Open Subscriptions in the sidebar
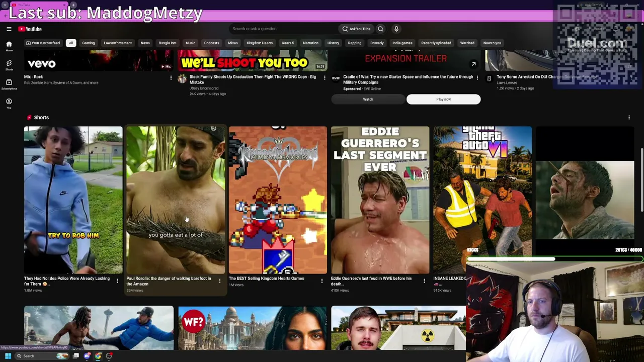Image resolution: width=644 pixels, height=362 pixels. 9,84
